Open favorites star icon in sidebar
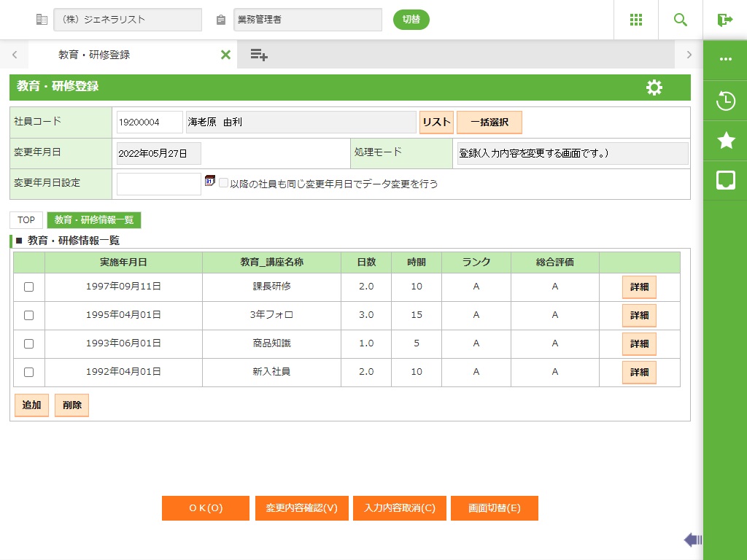The image size is (747, 560). pos(725,141)
